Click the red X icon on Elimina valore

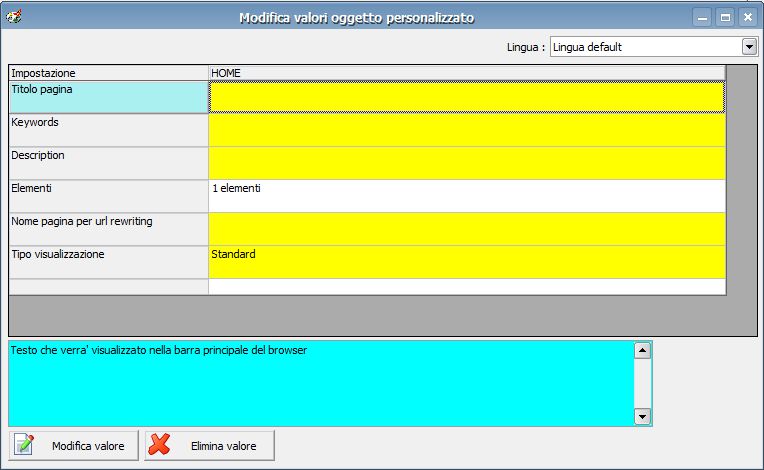[159, 444]
